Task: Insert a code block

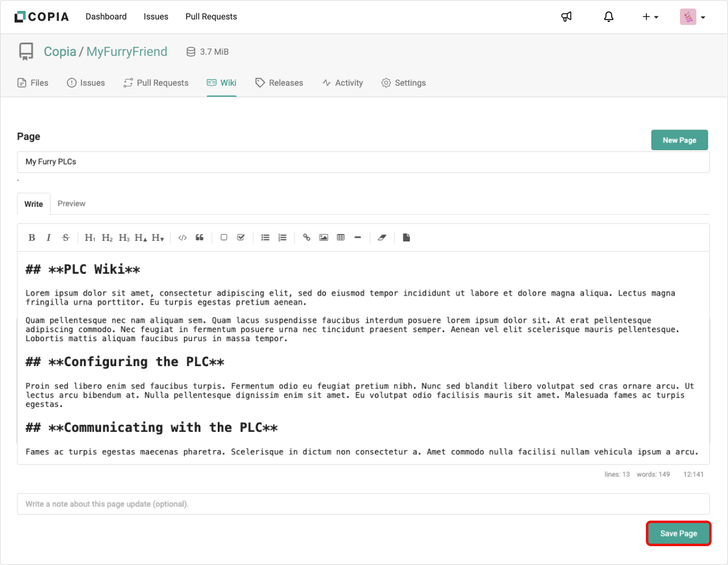Action: (x=182, y=238)
